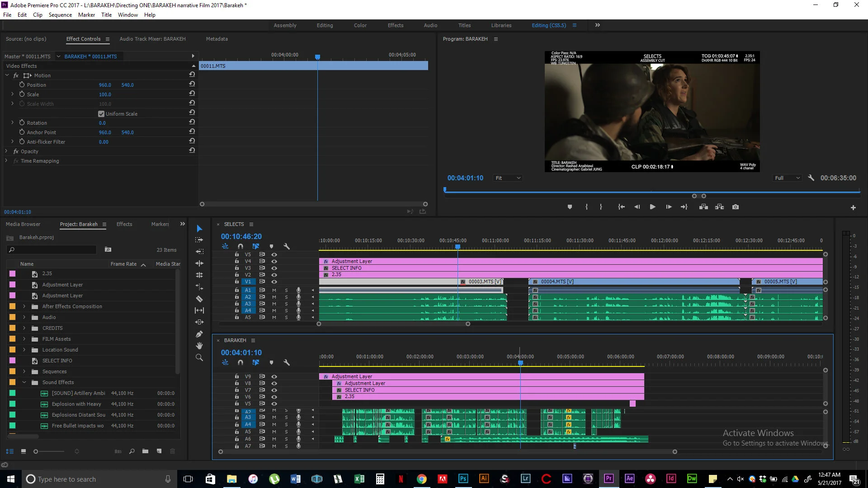Select the Razor tool in toolbar
Image resolution: width=868 pixels, height=488 pixels.
tap(199, 299)
